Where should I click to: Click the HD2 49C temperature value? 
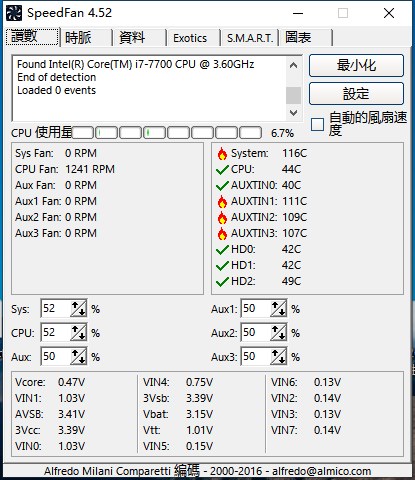click(x=291, y=281)
